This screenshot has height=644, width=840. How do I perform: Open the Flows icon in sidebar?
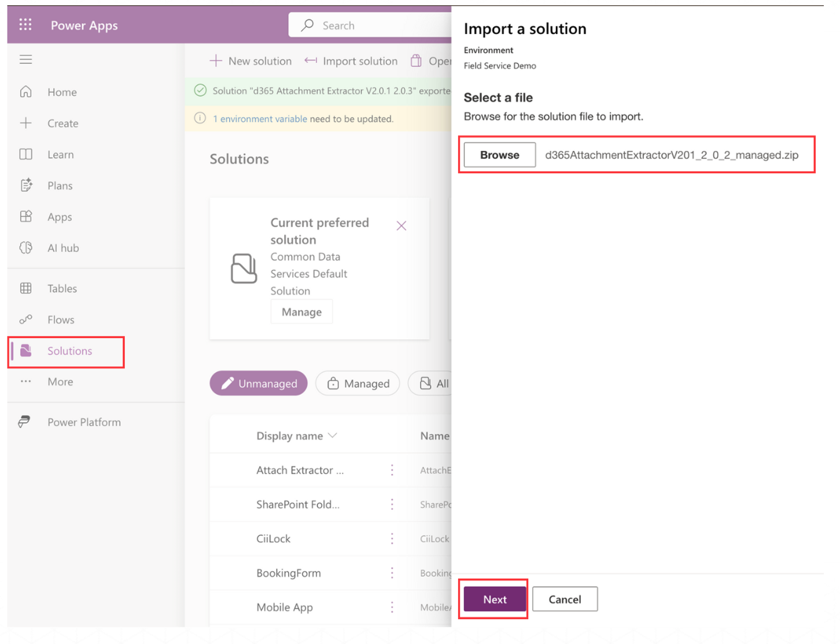25,320
